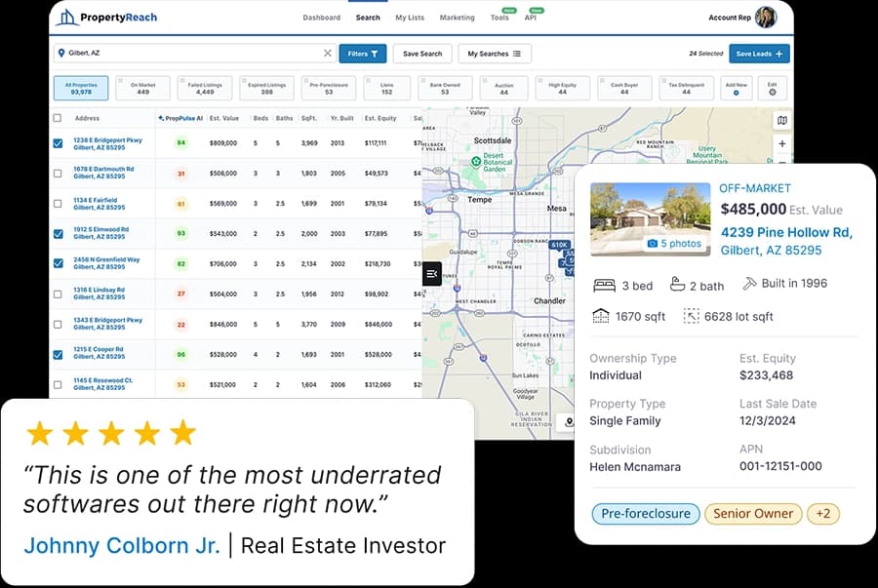878x588 pixels.
Task: Open the 1912 S Elmwood Rd address link
Action: point(100,233)
